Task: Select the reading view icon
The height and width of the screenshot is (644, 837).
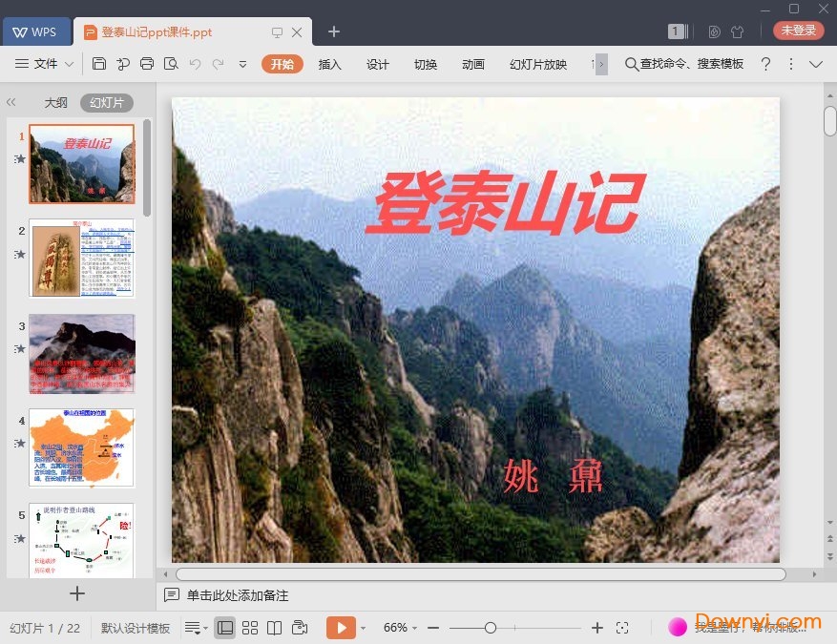Action: [275, 628]
